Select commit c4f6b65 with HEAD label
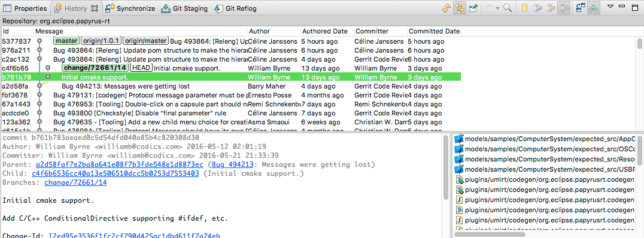 point(231,68)
